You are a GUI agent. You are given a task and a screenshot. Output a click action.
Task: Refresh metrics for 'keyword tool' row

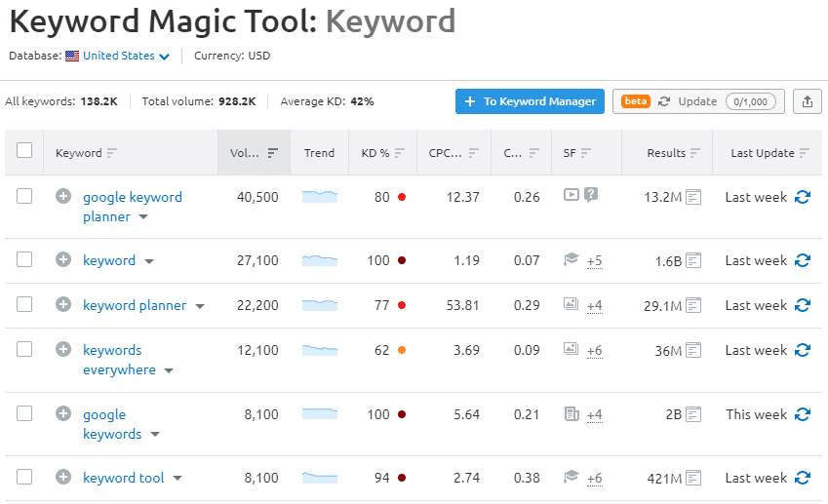pyautogui.click(x=803, y=478)
